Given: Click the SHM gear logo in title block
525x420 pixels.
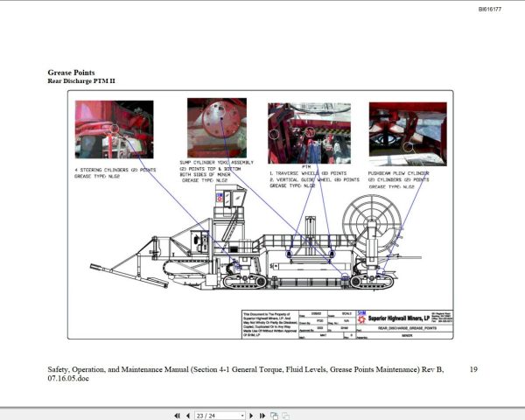Looking at the screenshot, I should 361,318.
